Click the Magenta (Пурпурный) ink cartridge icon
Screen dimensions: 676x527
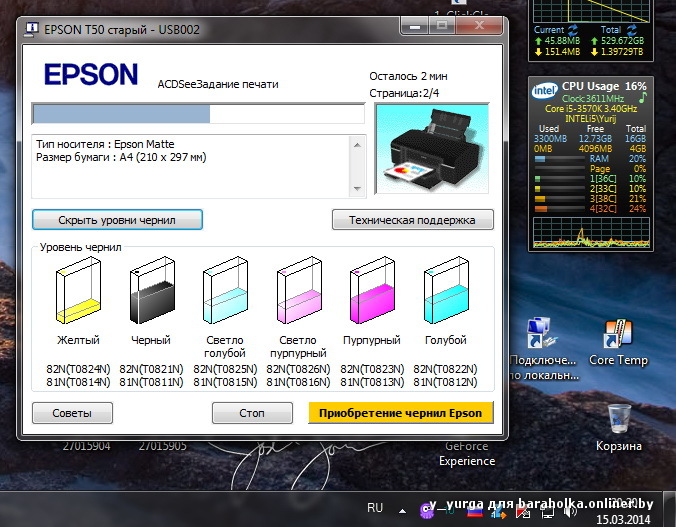tap(372, 290)
